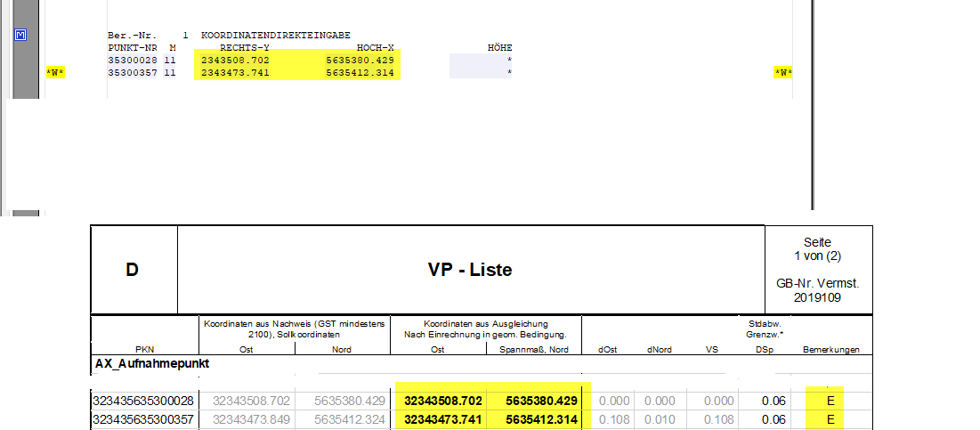Click the AX_Aufnahmepunkt group heading
Image resolution: width=980 pixels, height=430 pixels.
151,364
